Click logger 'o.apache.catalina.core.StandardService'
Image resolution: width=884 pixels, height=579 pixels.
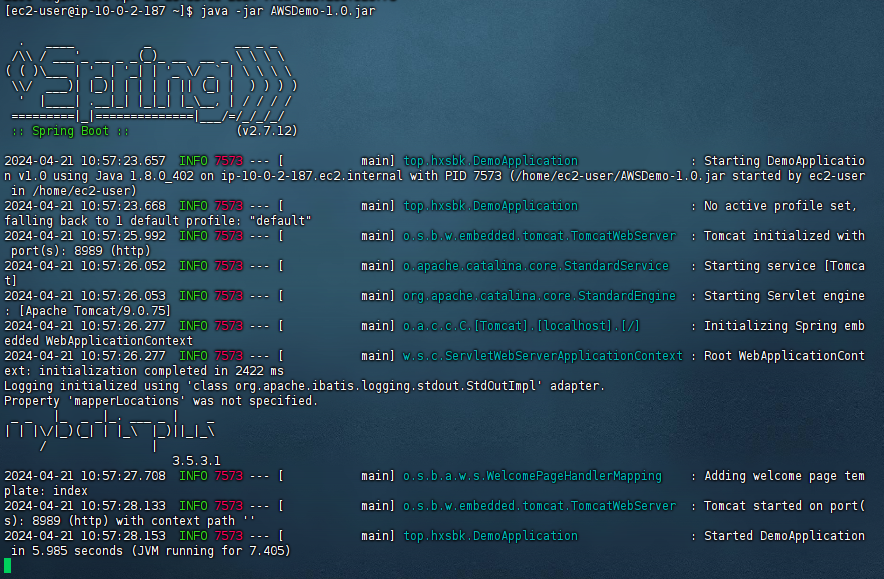pyautogui.click(x=536, y=266)
